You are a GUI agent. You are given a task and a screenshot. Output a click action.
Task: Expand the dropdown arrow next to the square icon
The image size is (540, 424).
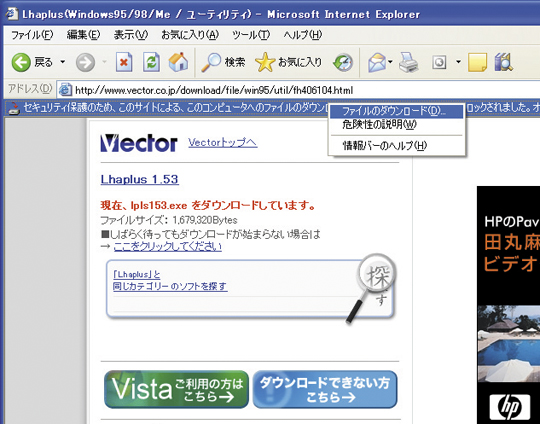pyautogui.click(x=458, y=62)
